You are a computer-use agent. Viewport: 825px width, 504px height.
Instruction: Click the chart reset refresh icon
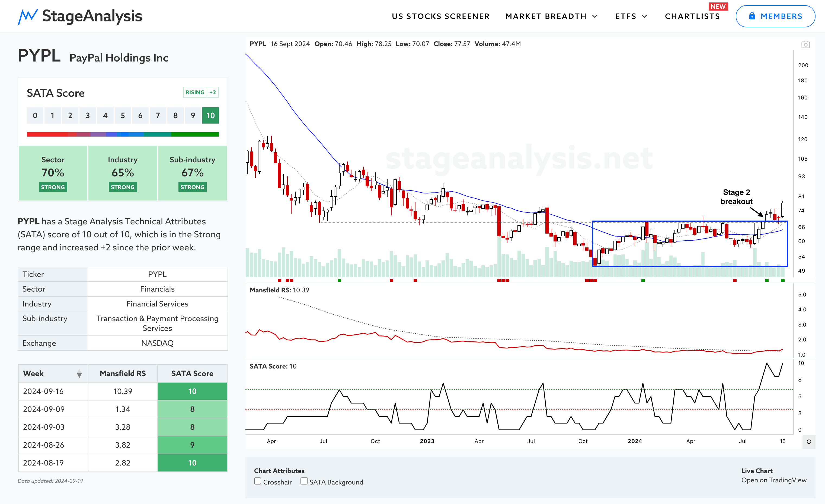click(x=809, y=441)
